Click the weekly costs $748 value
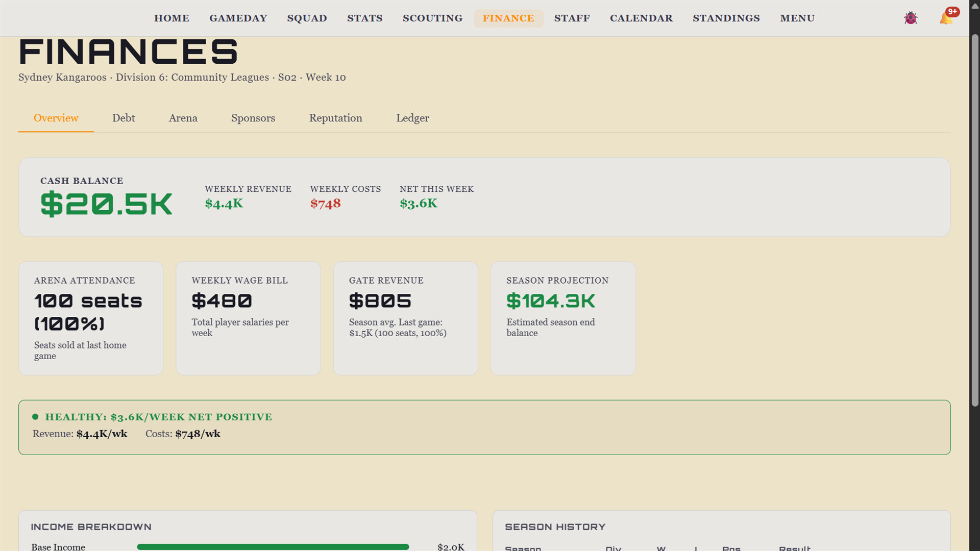The width and height of the screenshot is (980, 551). (x=325, y=204)
